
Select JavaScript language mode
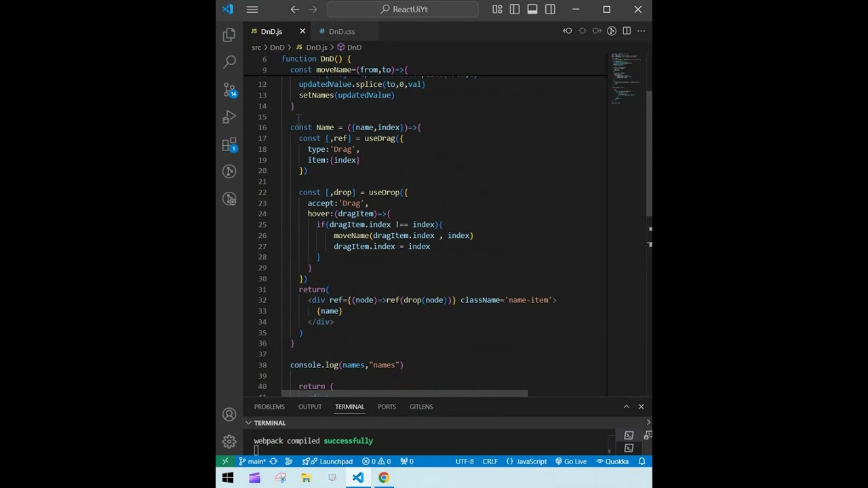[526, 462]
